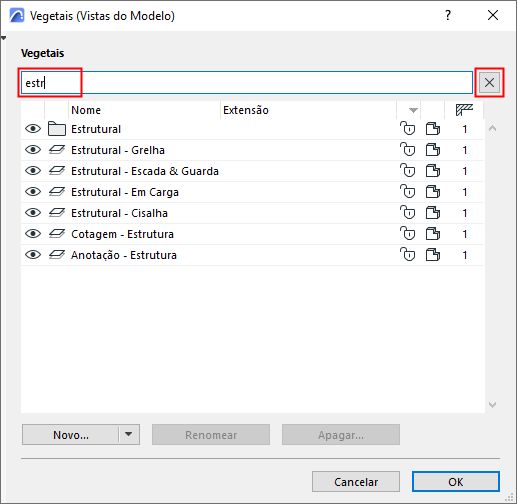
Task: Select the Estrutural folder row
Action: [252, 129]
